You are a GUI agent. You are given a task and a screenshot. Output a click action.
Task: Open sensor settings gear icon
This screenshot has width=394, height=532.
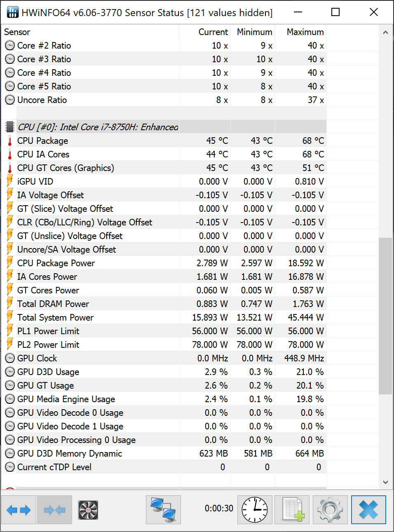(x=331, y=510)
